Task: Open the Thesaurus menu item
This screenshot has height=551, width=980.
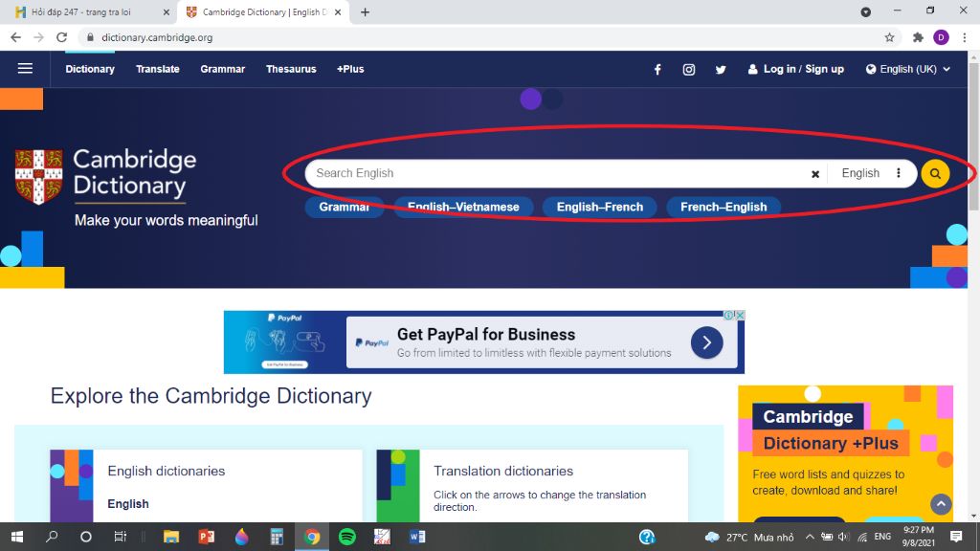Action: [291, 69]
